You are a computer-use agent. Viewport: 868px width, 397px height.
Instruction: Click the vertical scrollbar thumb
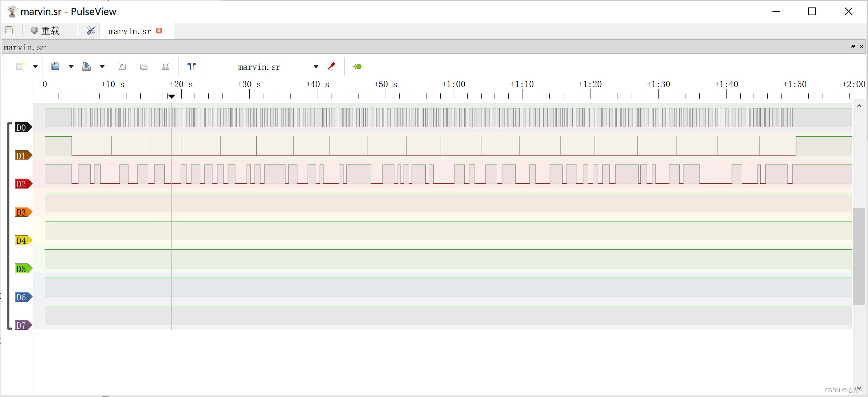(x=859, y=256)
